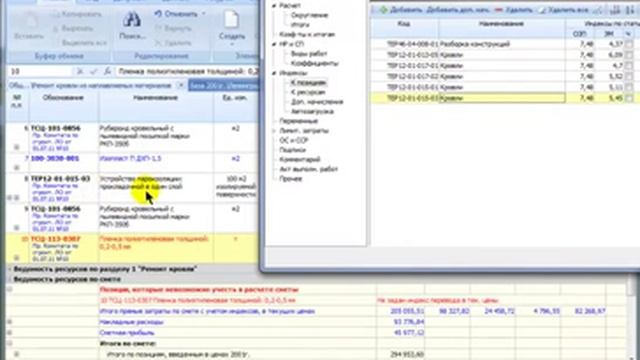640x360 pixels.
Task: Toggle checkbox in the ТЕР12-01-013-05 row
Action: coord(629,55)
